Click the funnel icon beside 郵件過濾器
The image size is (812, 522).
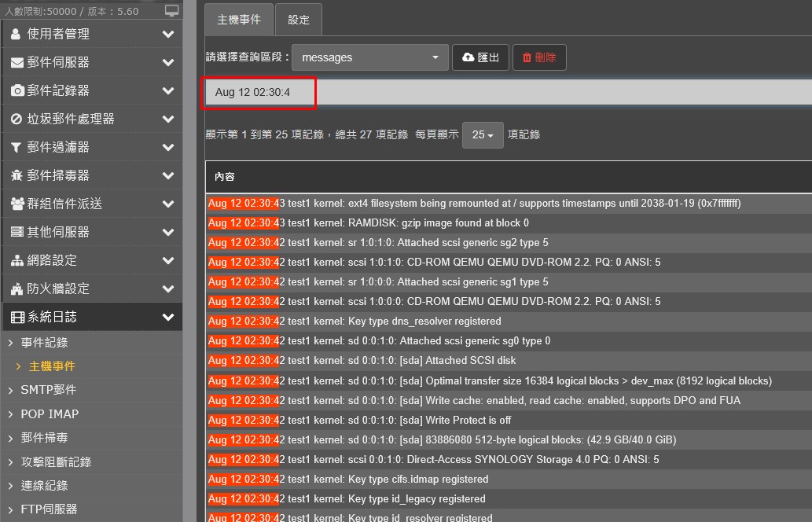(x=16, y=148)
